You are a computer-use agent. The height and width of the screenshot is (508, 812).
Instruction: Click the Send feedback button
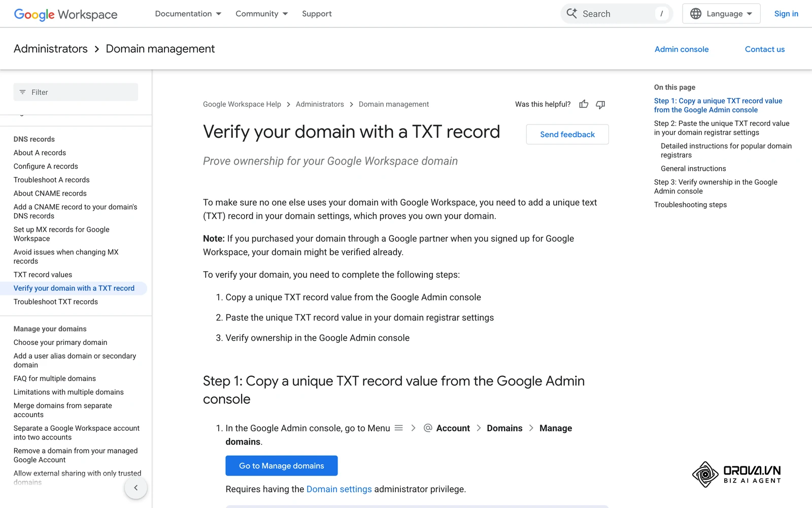[567, 134]
